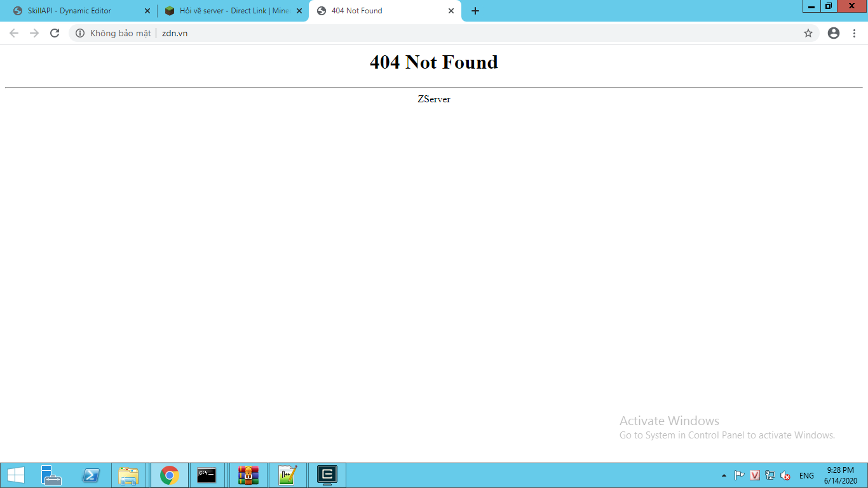This screenshot has width=868, height=488.
Task: Open the Windows Start menu
Action: (16, 475)
